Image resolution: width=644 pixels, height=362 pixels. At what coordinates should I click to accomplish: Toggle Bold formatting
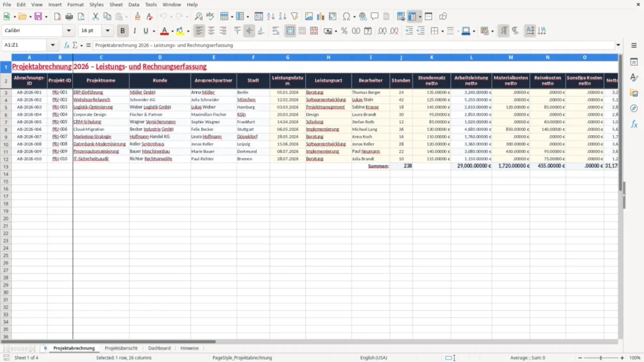123,31
